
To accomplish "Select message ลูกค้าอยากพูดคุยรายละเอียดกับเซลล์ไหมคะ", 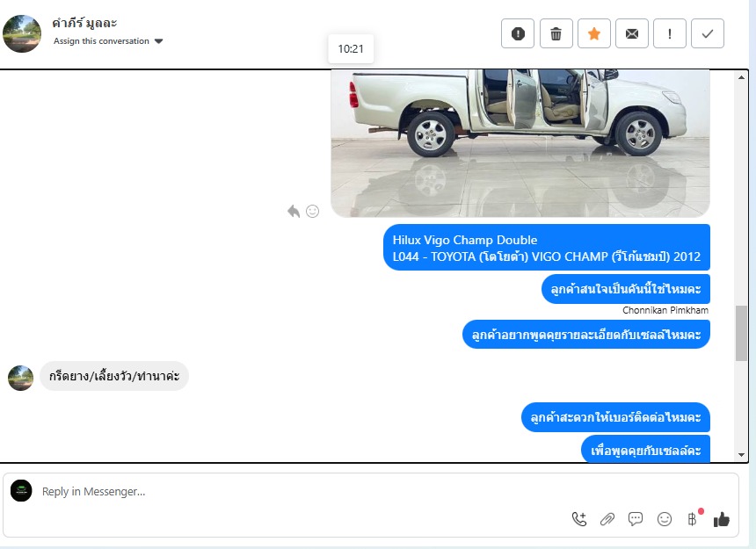I will (586, 334).
